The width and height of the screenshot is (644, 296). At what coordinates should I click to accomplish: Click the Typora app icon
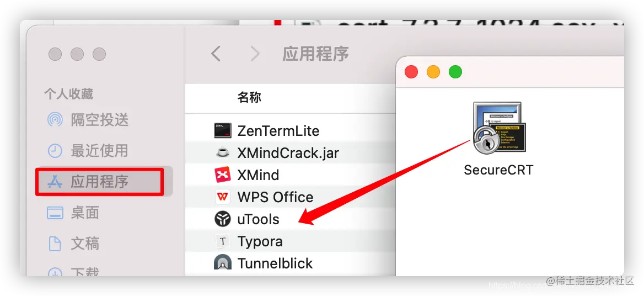[223, 241]
